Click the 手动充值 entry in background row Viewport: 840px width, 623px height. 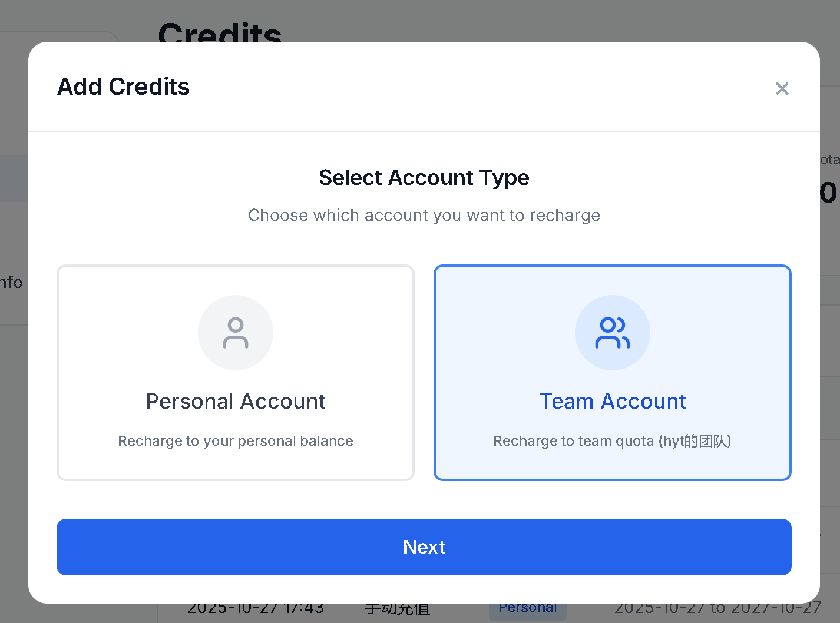click(x=397, y=610)
